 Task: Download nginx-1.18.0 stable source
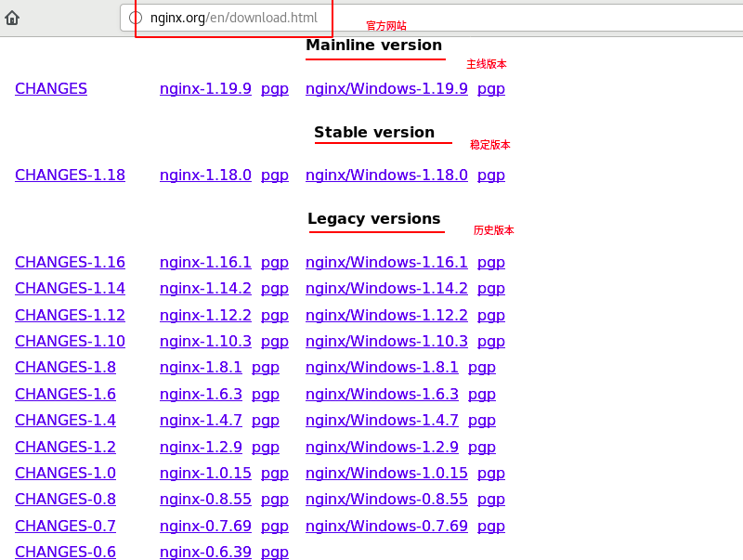pos(205,175)
